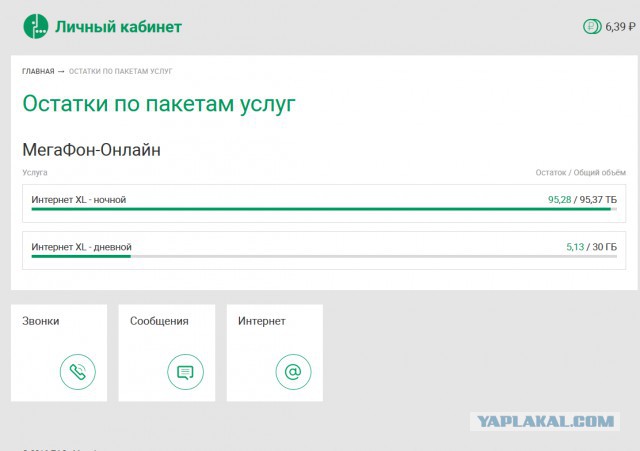Open the Звонки card

(59, 353)
